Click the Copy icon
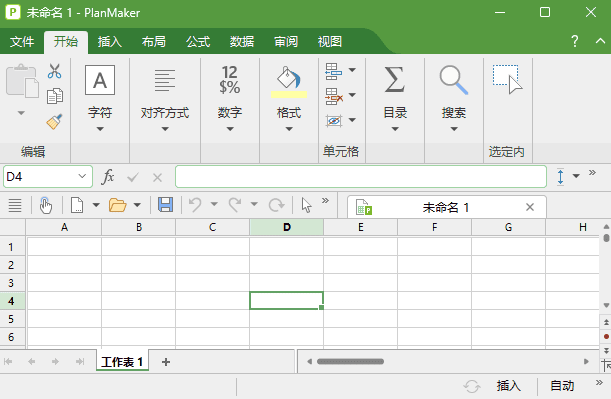 click(55, 96)
